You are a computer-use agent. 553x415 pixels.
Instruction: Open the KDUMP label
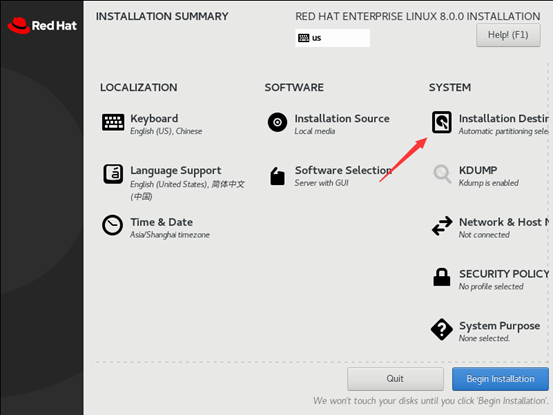pyautogui.click(x=478, y=170)
